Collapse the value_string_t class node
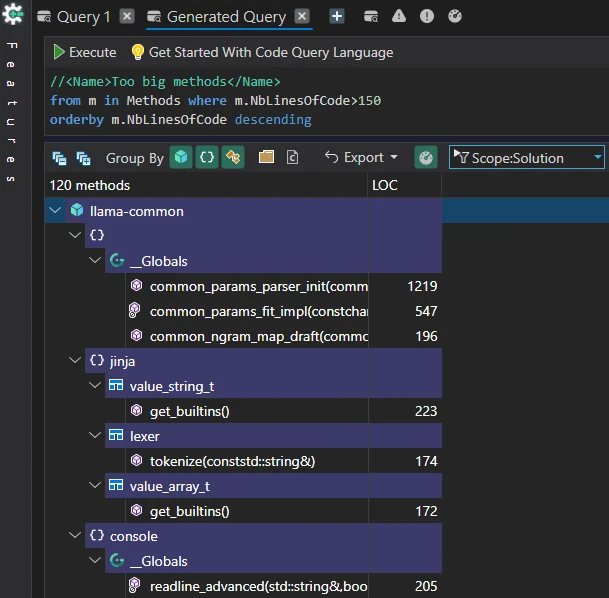Screen dimensions: 609x598 click(95, 385)
